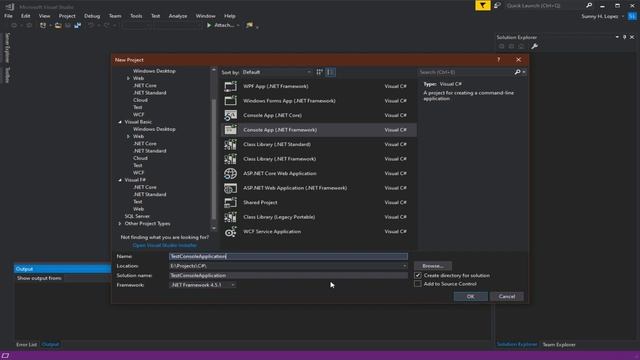Image resolution: width=640 pixels, height=360 pixels.
Task: Click the Cancel button
Action: pyautogui.click(x=507, y=296)
